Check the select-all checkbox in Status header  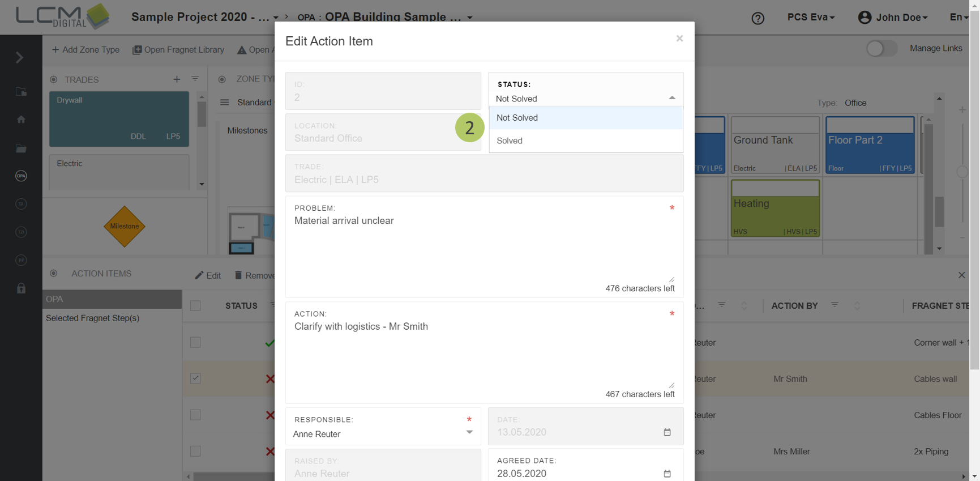tap(195, 306)
